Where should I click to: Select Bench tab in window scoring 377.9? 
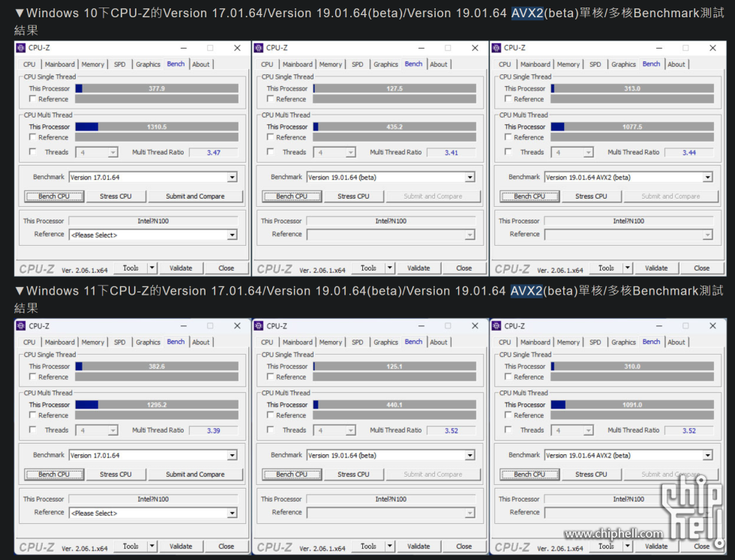pyautogui.click(x=175, y=64)
